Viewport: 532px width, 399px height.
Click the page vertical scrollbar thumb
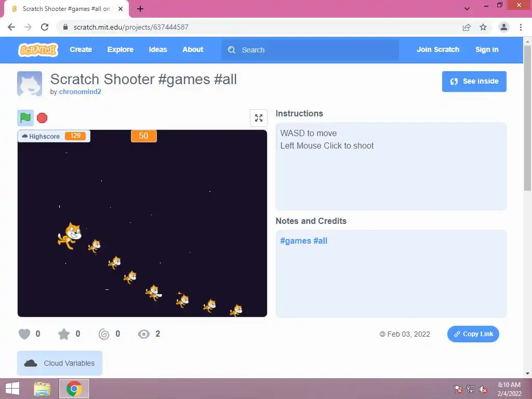tap(527, 118)
